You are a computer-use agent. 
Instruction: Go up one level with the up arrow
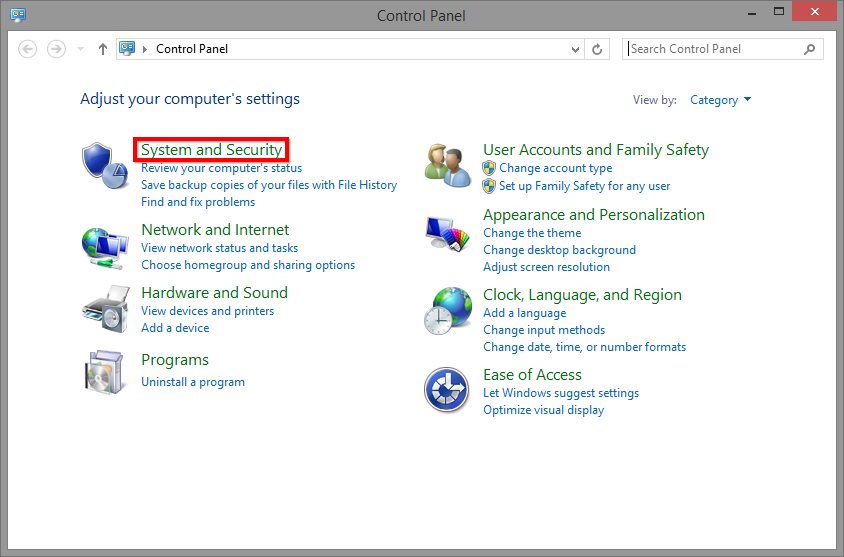click(x=102, y=50)
